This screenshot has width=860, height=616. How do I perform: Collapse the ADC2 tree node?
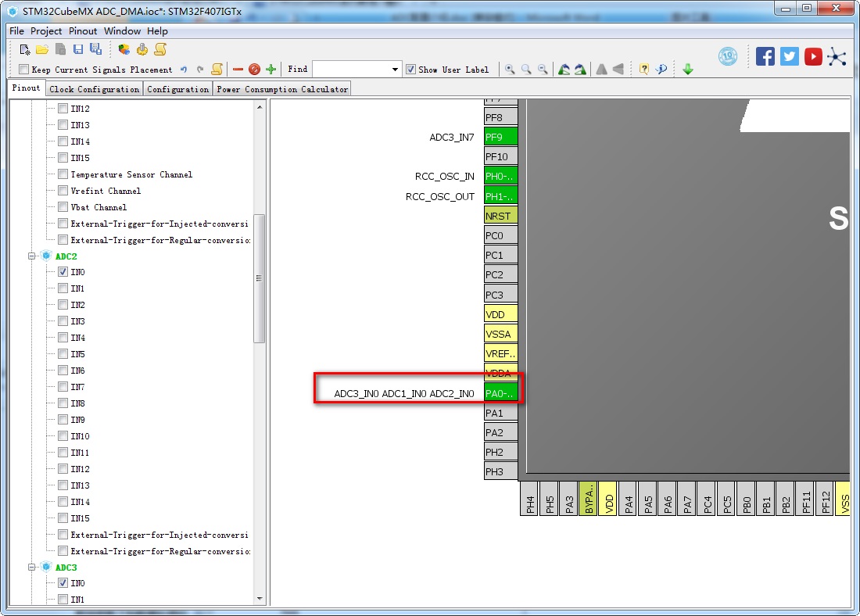tap(31, 256)
